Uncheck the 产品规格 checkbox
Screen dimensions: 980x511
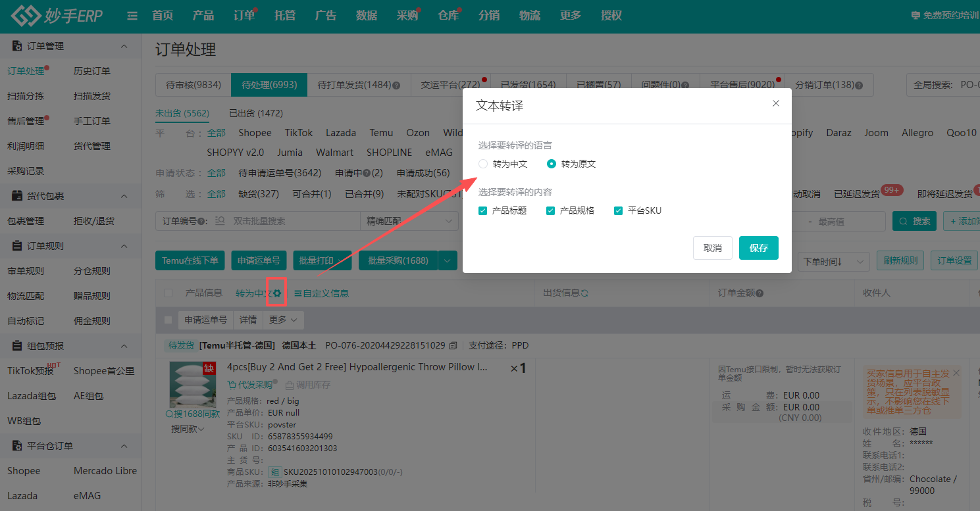coord(550,210)
